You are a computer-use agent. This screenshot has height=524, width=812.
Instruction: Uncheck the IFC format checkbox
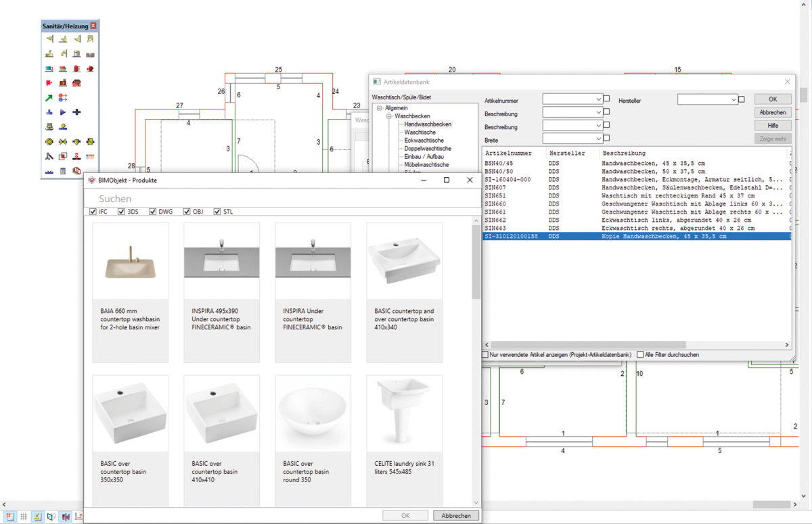point(93,212)
